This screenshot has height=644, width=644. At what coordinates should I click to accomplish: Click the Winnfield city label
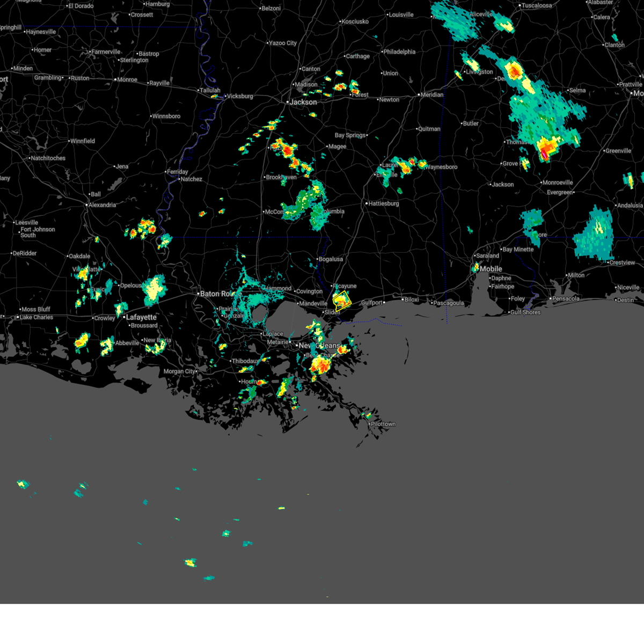83,141
